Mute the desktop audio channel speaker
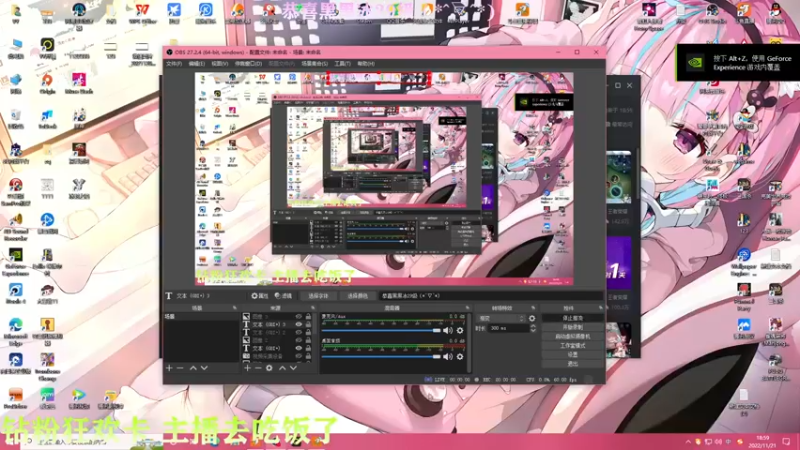This screenshot has width=800, height=450. pyautogui.click(x=447, y=357)
